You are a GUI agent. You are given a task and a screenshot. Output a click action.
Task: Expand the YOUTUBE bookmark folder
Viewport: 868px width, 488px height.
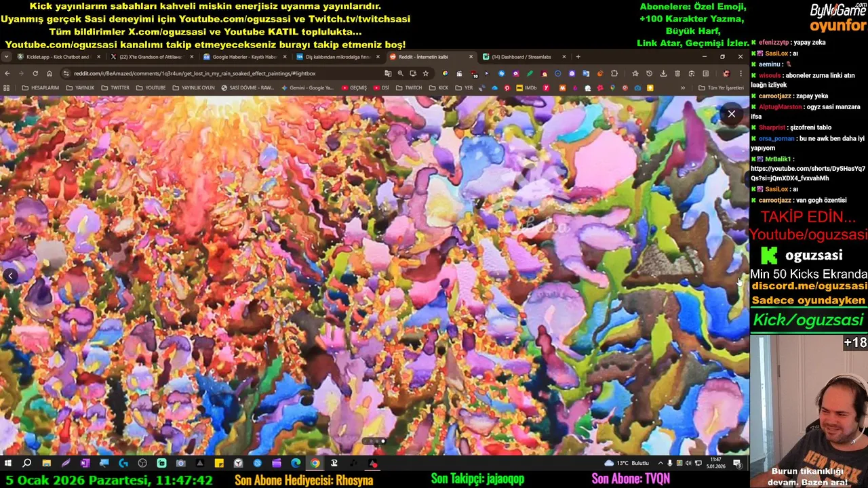click(151, 88)
